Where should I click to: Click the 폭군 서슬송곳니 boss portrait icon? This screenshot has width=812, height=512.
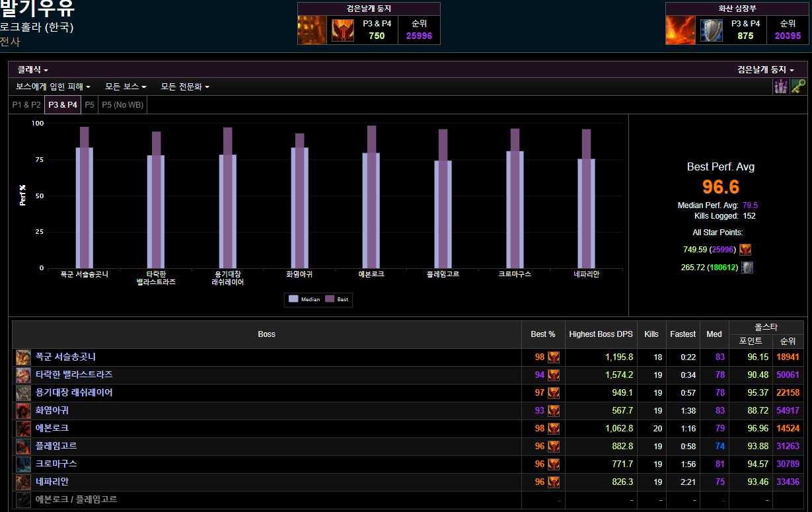23,357
